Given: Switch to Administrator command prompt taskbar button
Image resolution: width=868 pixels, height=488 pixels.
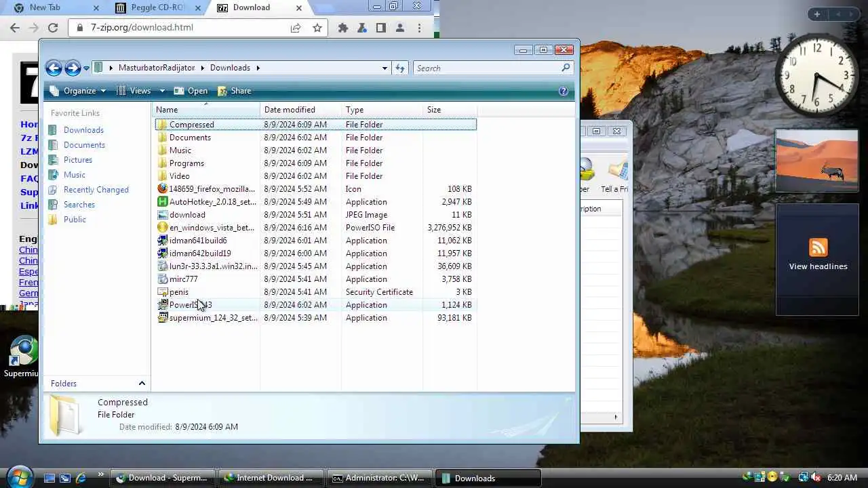Looking at the screenshot, I should click(x=378, y=478).
